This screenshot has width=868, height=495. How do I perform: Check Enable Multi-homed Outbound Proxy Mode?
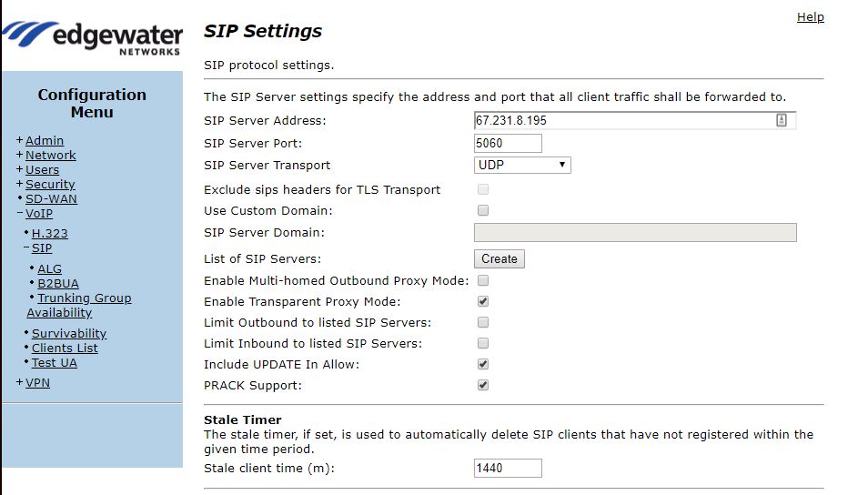click(x=483, y=280)
